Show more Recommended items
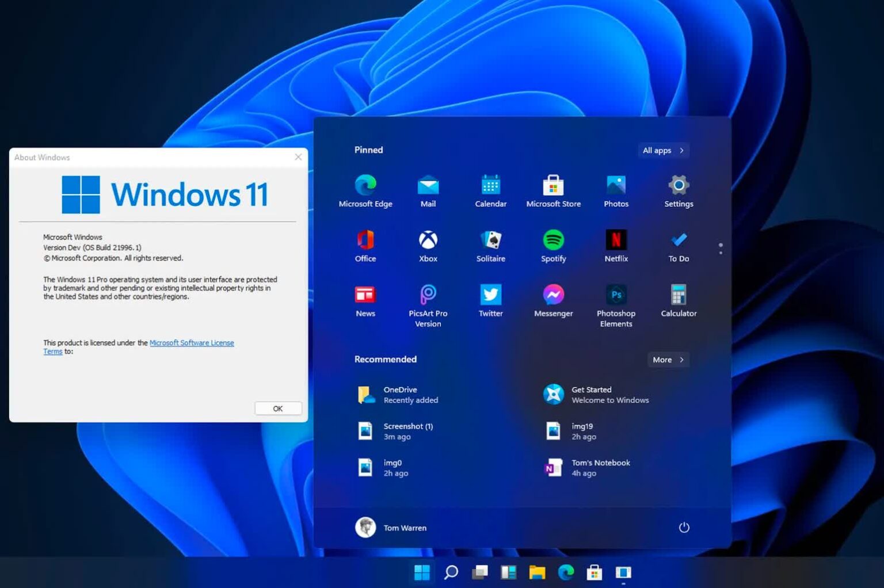 coord(668,360)
